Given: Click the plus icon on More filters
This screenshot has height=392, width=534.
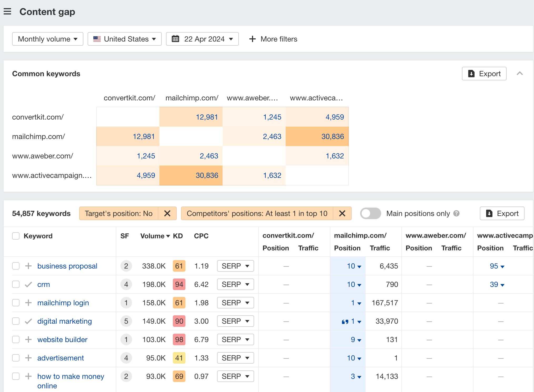Looking at the screenshot, I should pyautogui.click(x=252, y=39).
